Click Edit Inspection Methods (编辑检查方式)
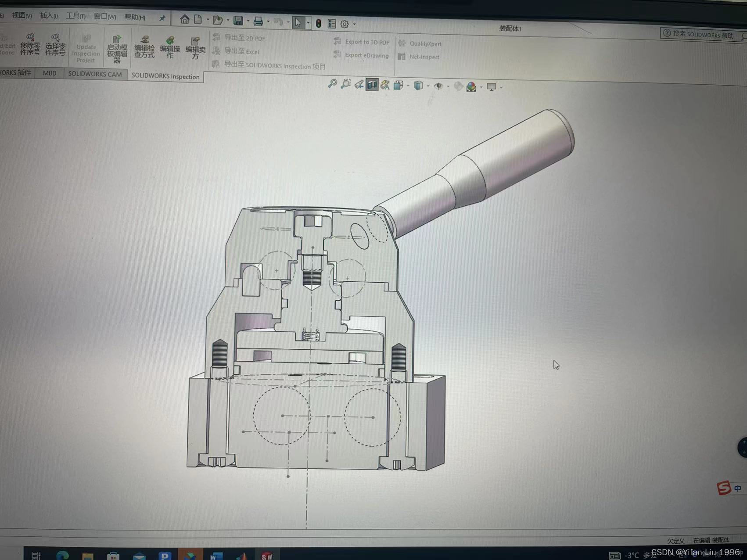This screenshot has width=747, height=560. coord(144,47)
